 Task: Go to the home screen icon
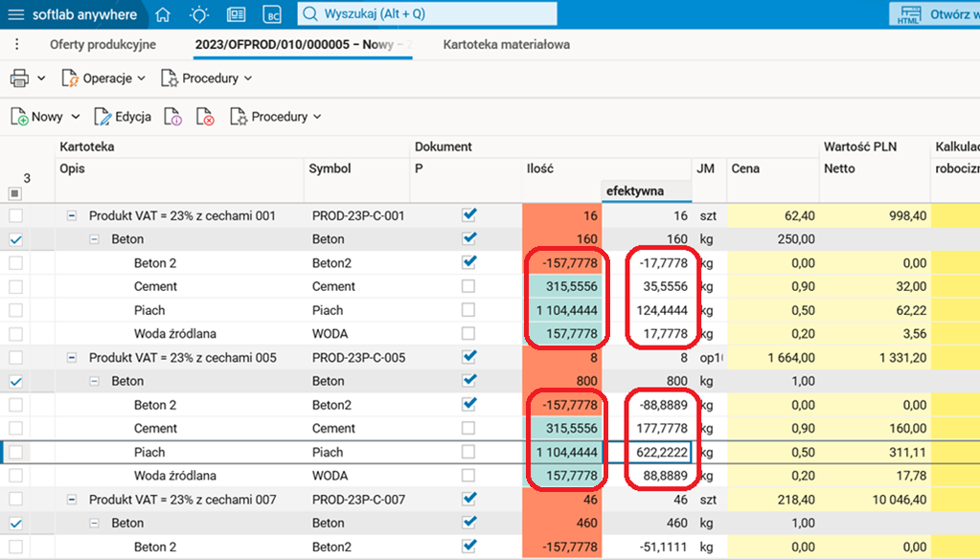pos(163,14)
